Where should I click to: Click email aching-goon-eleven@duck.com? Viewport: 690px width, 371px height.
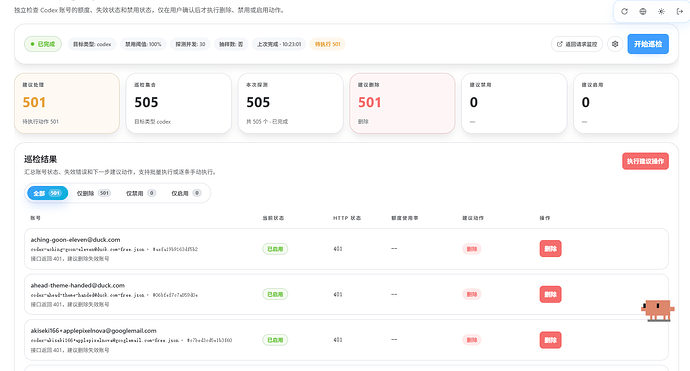(75, 240)
